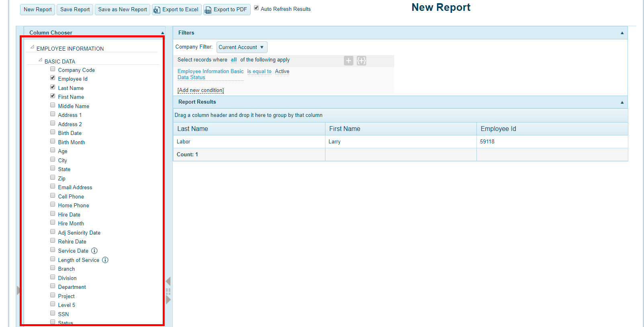
Task: Click the left arrow on panel splitter
Action: pyautogui.click(x=168, y=281)
